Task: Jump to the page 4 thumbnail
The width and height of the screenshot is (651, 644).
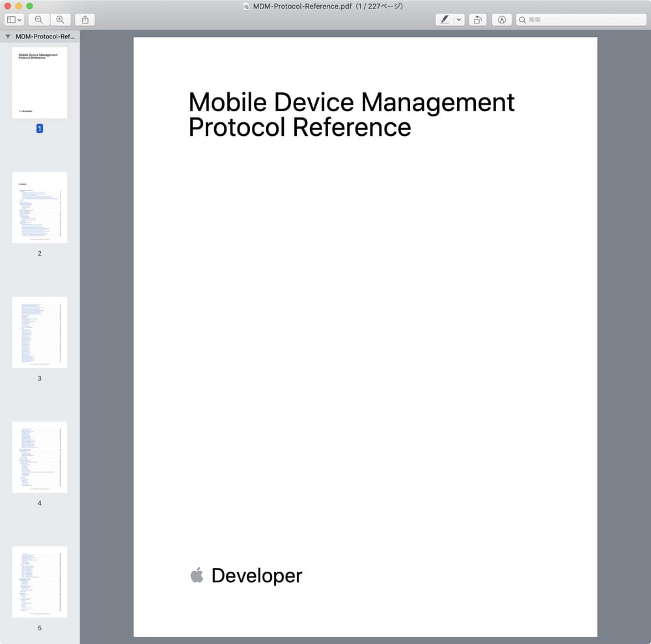Action: point(40,457)
